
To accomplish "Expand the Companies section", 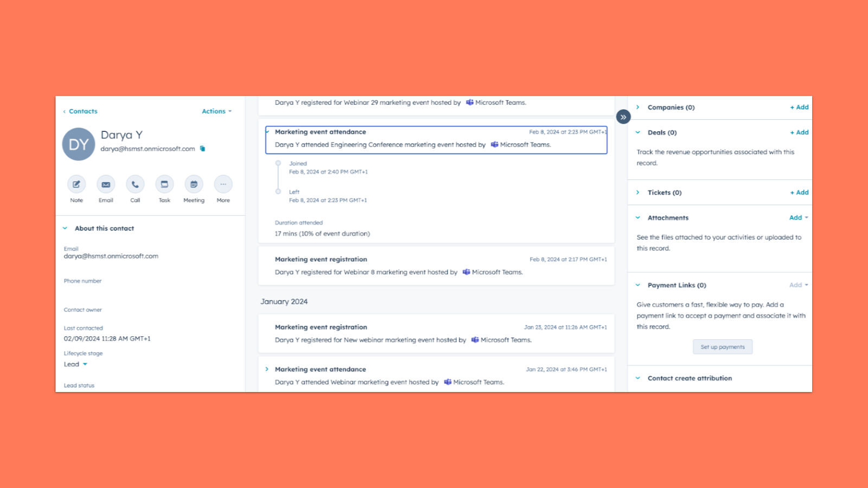I will coord(639,107).
